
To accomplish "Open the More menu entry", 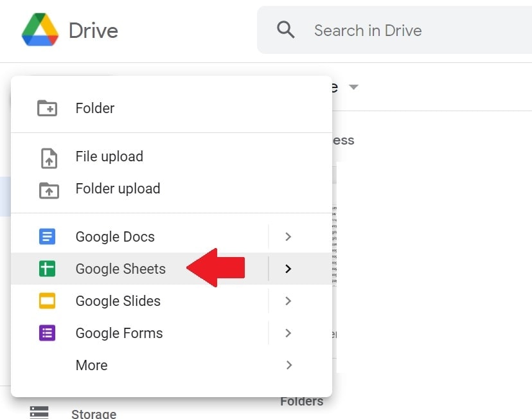I will pyautogui.click(x=172, y=365).
